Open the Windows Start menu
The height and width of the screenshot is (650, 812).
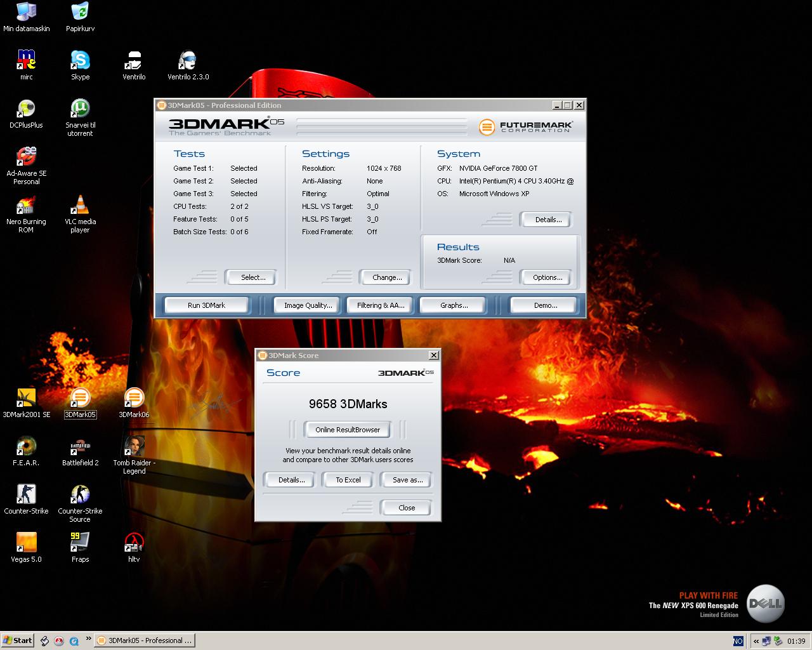click(17, 640)
